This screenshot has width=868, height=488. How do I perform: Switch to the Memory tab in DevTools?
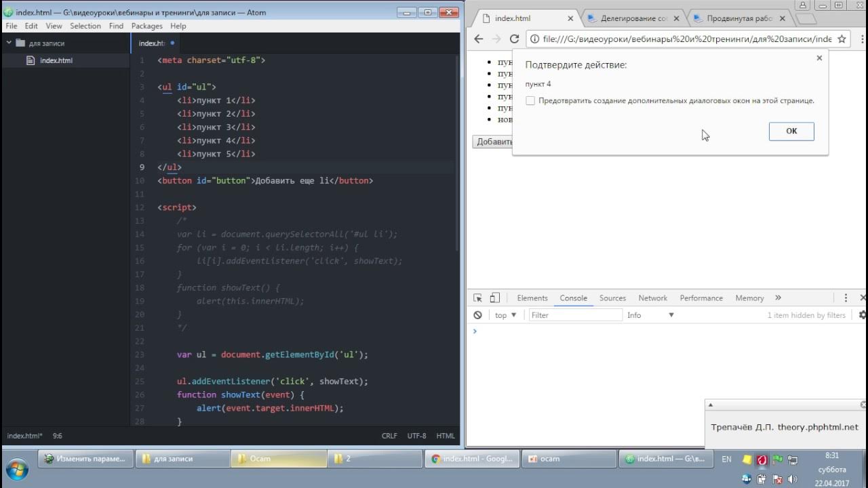tap(749, 298)
